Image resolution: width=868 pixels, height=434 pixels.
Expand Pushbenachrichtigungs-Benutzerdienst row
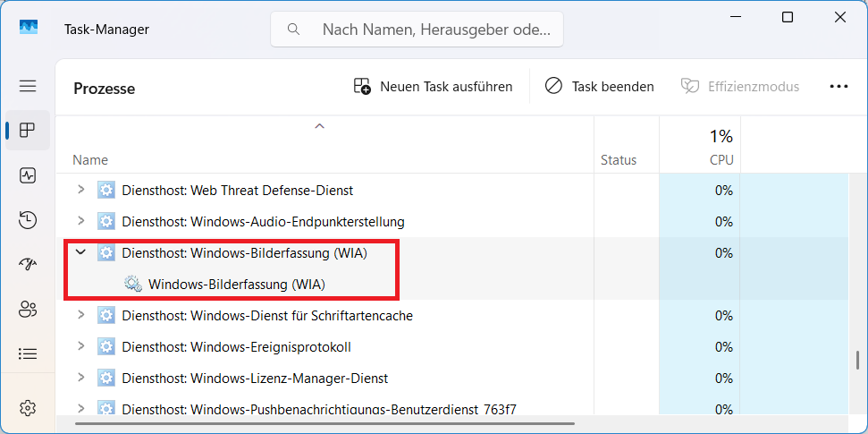click(x=81, y=409)
